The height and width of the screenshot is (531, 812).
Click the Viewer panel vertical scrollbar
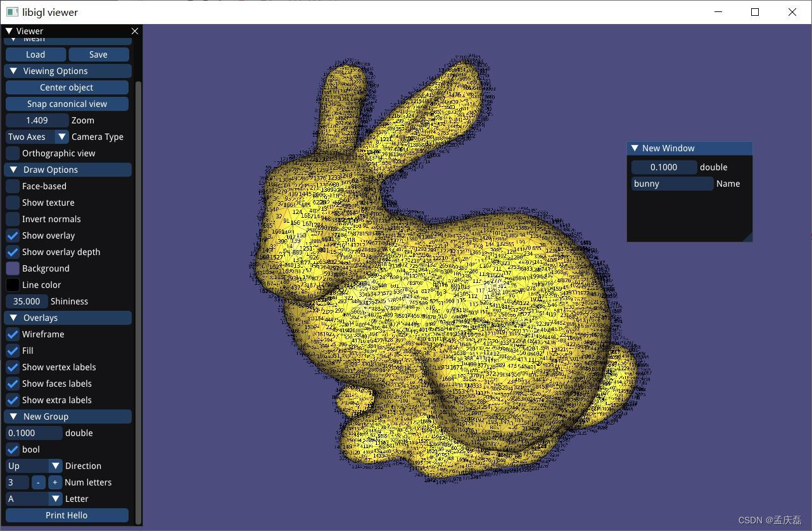[139, 301]
